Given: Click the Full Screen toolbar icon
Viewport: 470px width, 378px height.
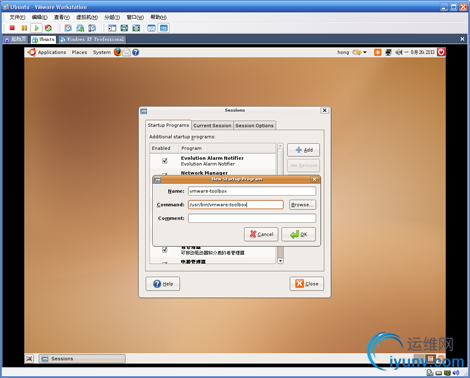Looking at the screenshot, I should click(136, 28).
